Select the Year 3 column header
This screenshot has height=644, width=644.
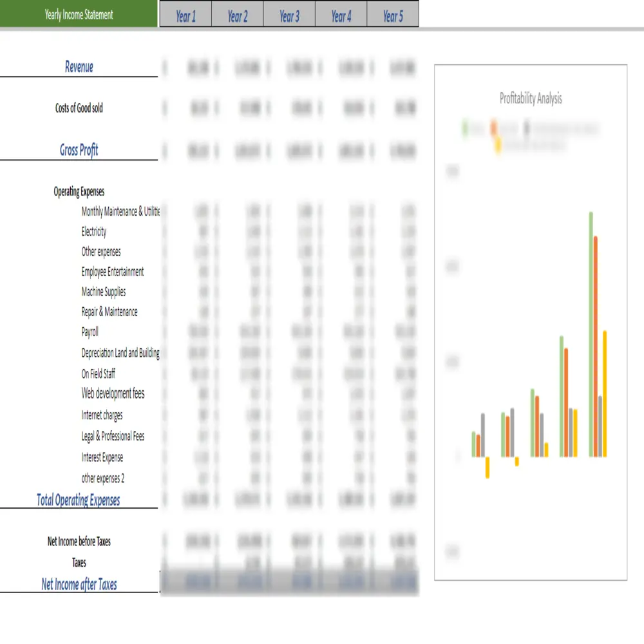[x=289, y=16]
